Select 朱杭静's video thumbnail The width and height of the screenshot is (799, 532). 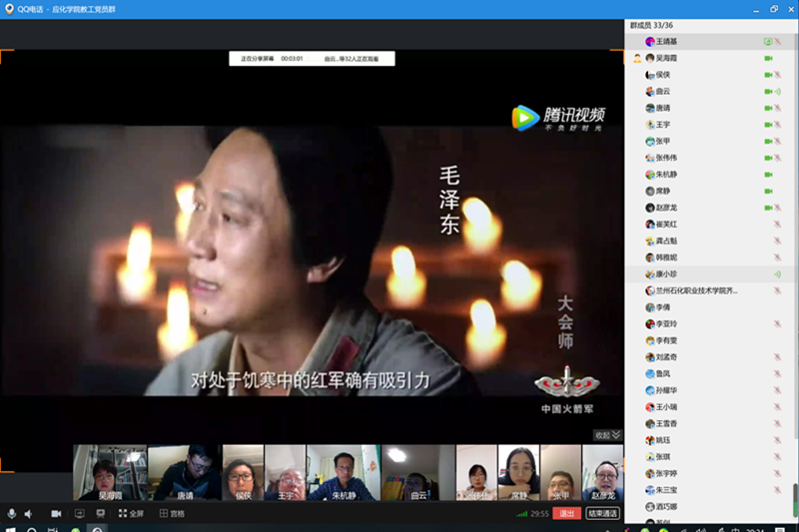(x=343, y=472)
